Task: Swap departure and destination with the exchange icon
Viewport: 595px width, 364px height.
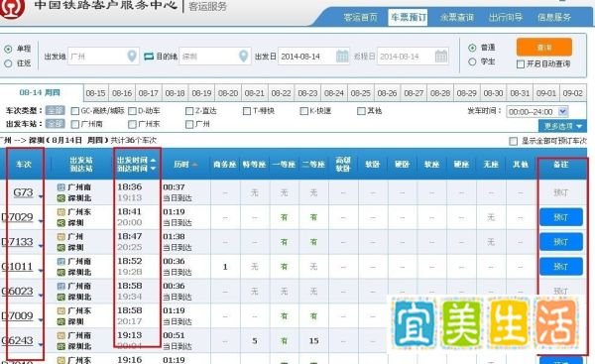Action: [x=149, y=57]
